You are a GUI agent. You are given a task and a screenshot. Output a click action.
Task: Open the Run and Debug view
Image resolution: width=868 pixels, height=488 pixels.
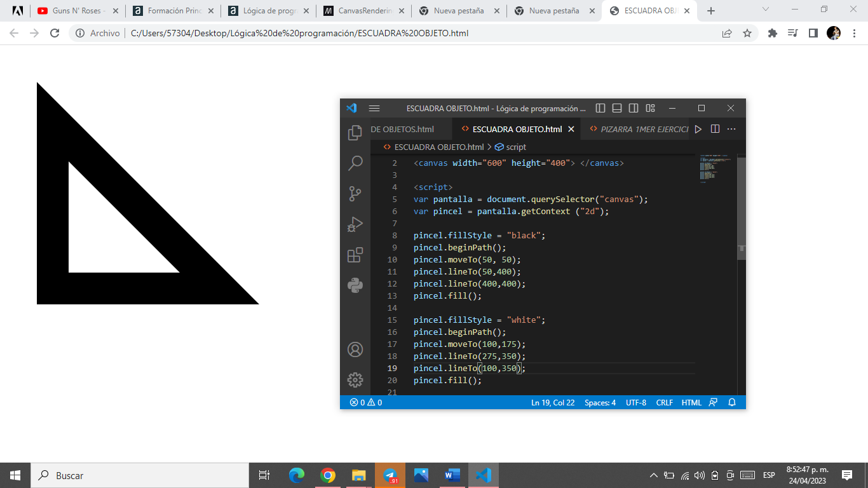[x=355, y=224]
